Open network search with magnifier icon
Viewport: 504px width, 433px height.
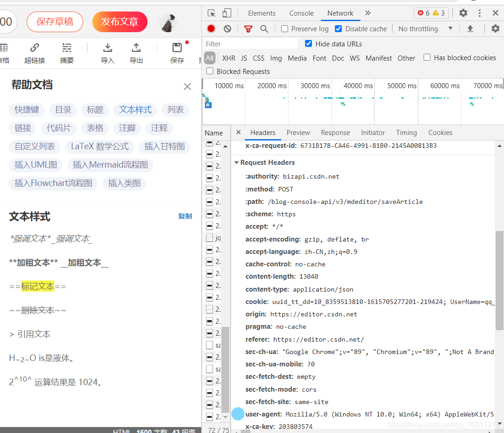tap(264, 29)
